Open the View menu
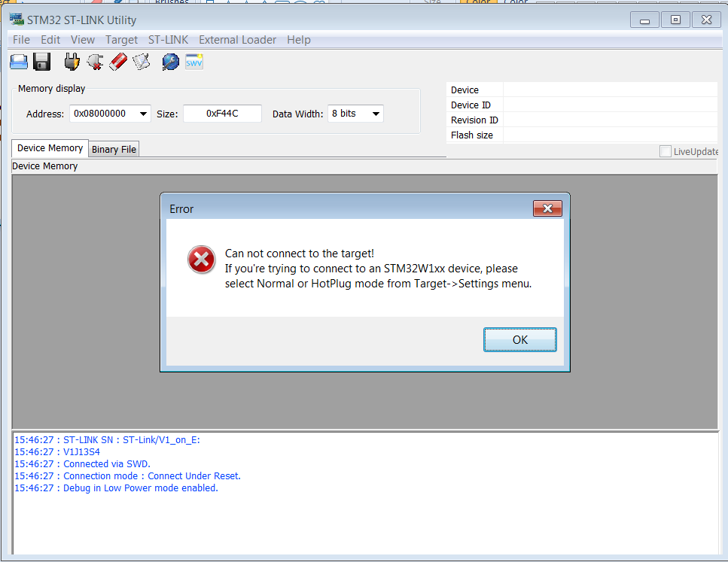 coord(83,40)
